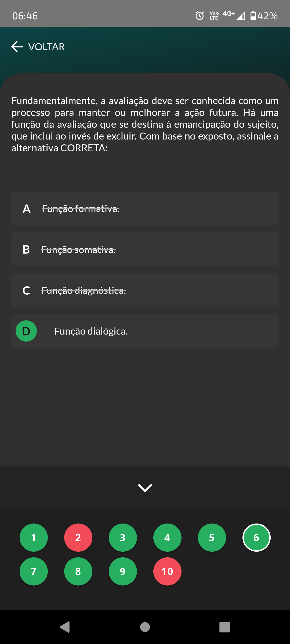Switch to question 7
The width and height of the screenshot is (290, 644).
click(x=34, y=571)
